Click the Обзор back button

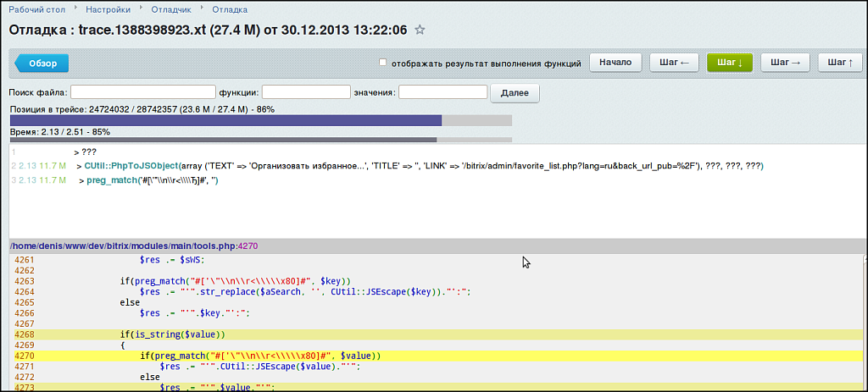click(x=42, y=63)
